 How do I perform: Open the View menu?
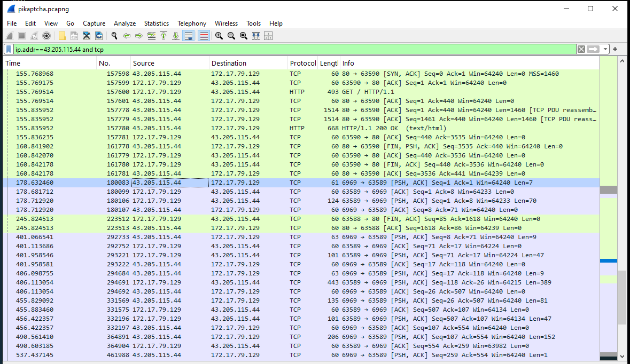[x=51, y=23]
